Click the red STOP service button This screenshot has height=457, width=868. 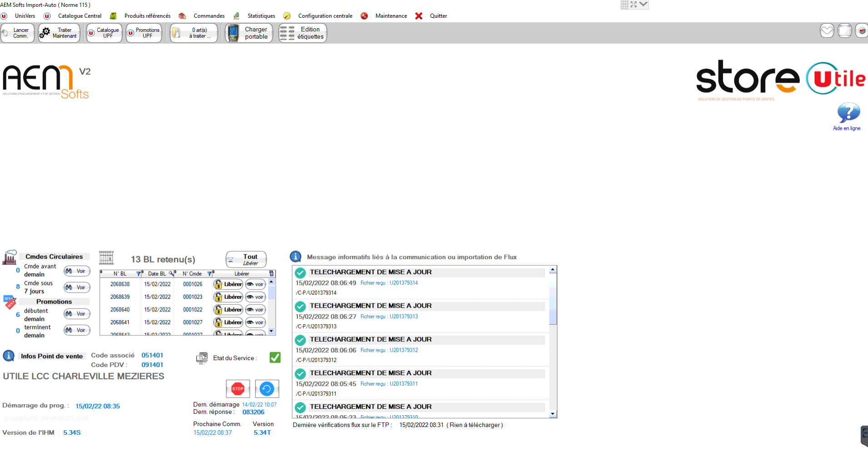(x=238, y=389)
